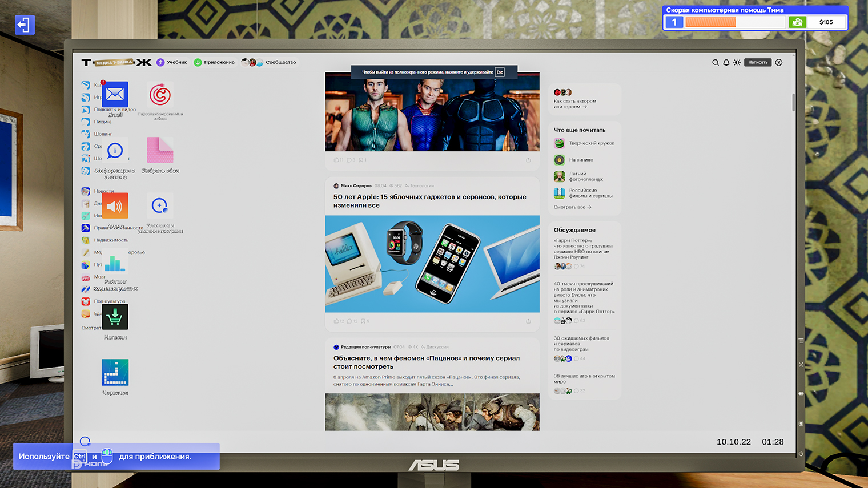This screenshot has width=868, height=488.
Task: Click the desktop date 10.10.22
Action: coord(734,442)
